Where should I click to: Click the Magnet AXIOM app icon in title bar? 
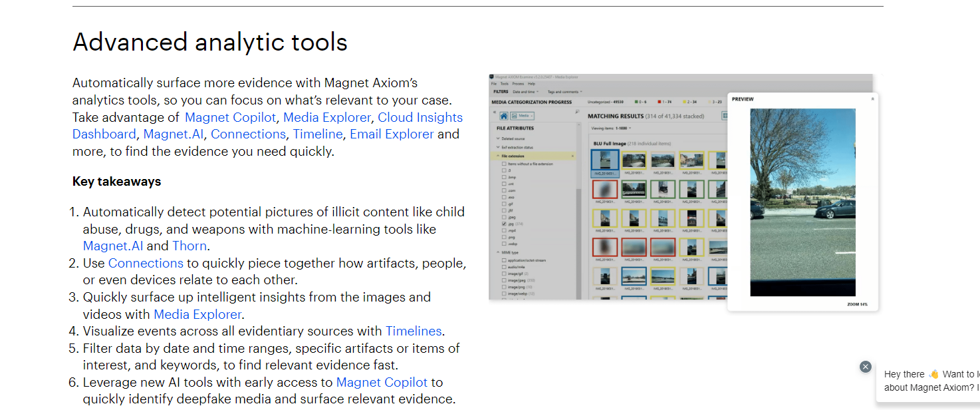click(492, 77)
